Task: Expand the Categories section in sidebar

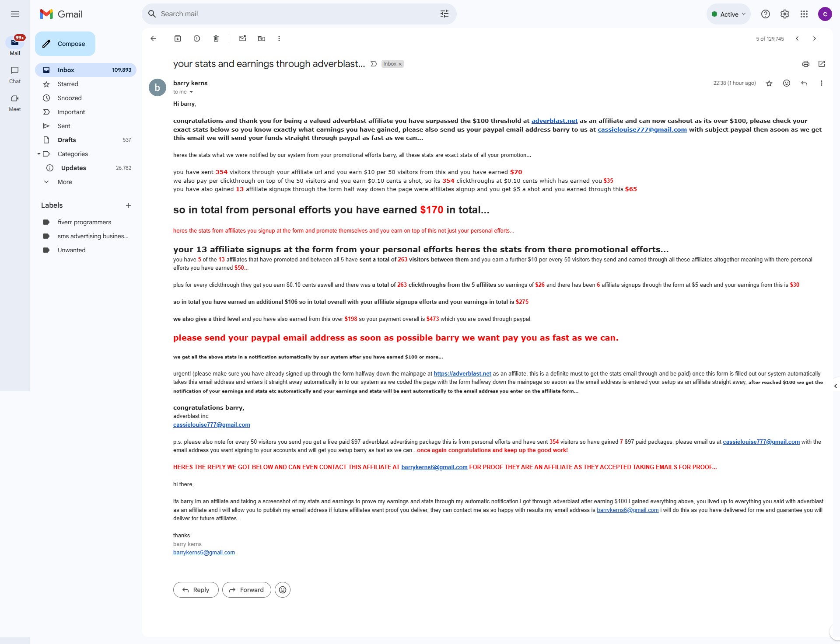Action: pos(39,154)
